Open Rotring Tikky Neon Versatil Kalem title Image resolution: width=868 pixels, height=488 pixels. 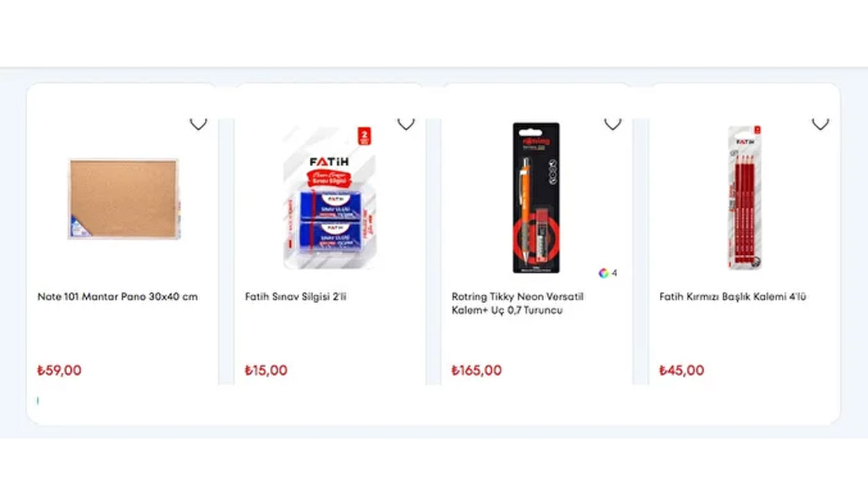(517, 304)
